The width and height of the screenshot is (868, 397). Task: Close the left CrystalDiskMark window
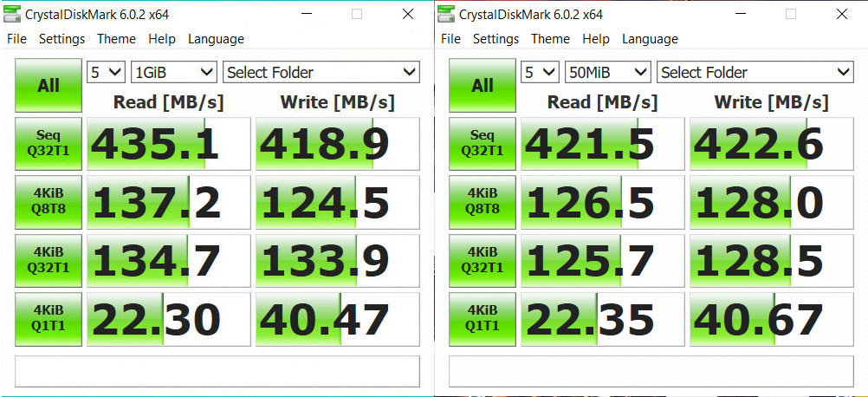point(408,15)
